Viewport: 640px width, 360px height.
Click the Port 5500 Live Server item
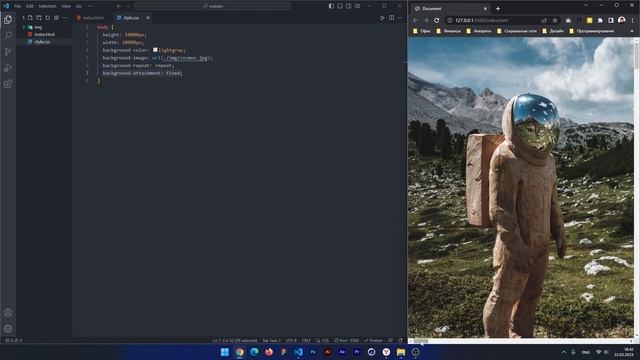pyautogui.click(x=347, y=340)
